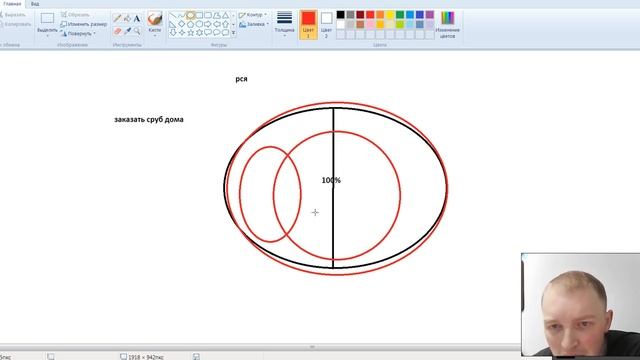Click the canvas text 'заказать сруб дома'
The width and height of the screenshot is (640, 360).
(x=149, y=120)
